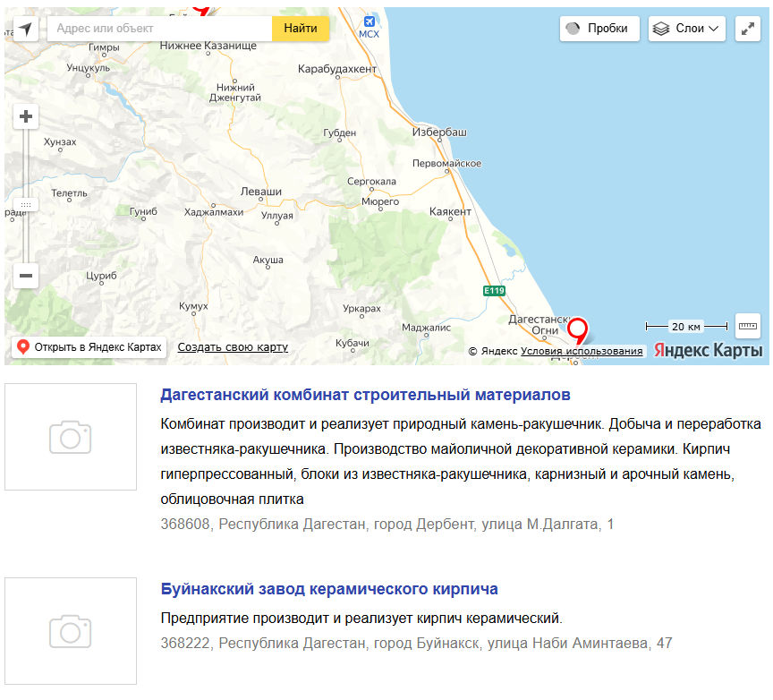This screenshot has width=773, height=700.
Task: Click the Гуниб label on map
Action: point(143,211)
